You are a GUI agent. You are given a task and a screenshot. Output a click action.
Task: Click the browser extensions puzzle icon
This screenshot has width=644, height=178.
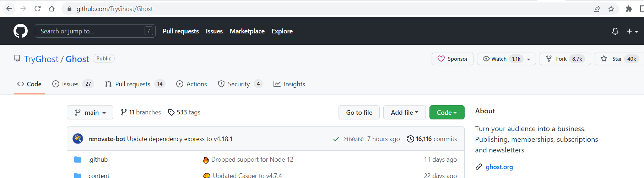[x=629, y=9]
